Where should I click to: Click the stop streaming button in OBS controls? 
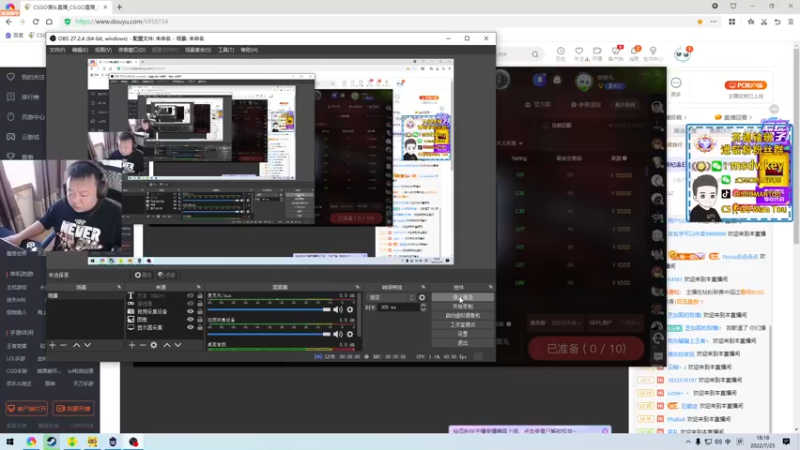tap(463, 297)
